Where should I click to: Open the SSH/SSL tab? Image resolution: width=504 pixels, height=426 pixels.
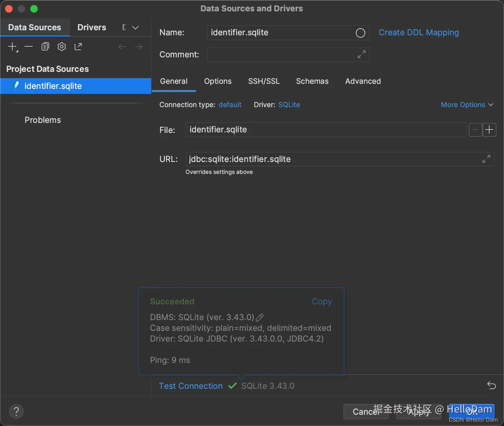coord(264,81)
